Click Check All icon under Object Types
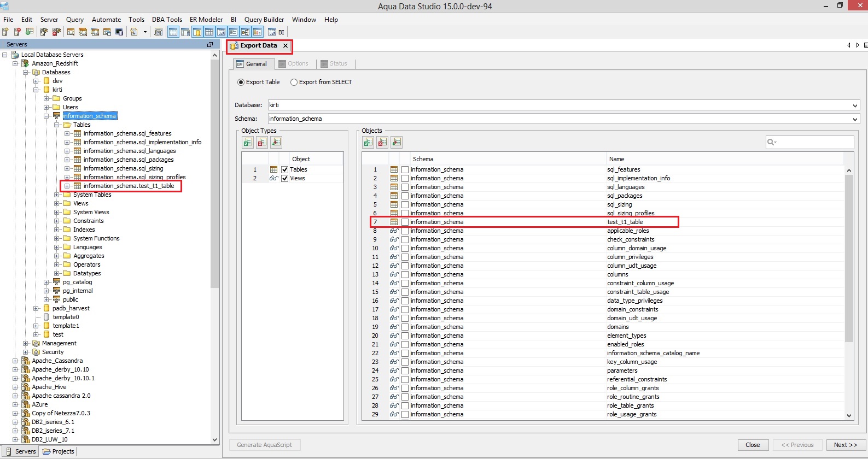 pos(248,142)
